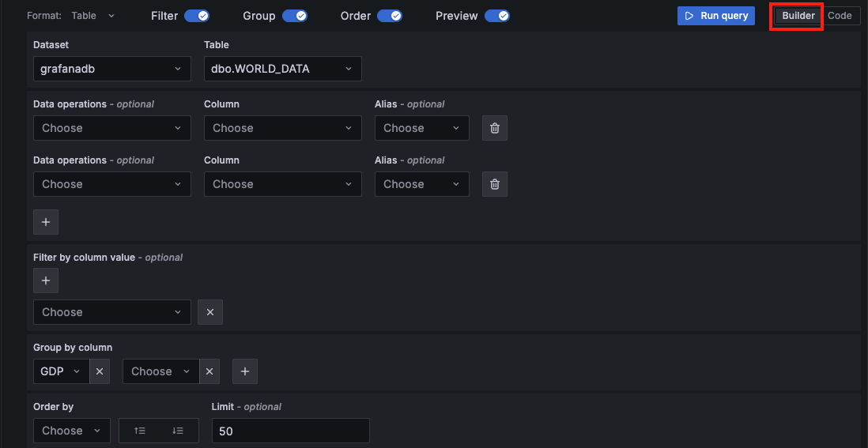Remove the GDP group by column

coord(100,371)
